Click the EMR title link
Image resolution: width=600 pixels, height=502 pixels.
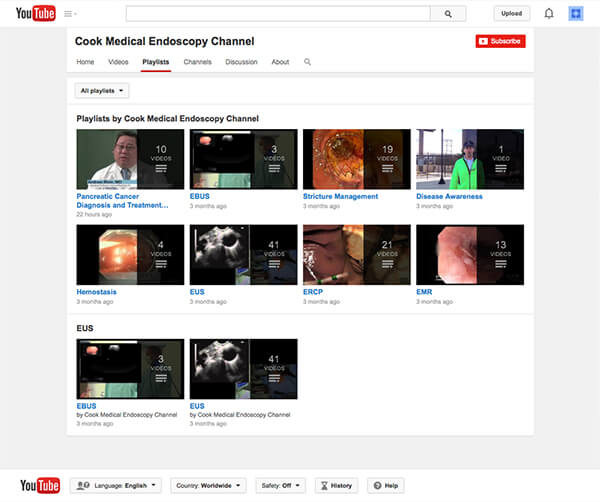tap(424, 292)
